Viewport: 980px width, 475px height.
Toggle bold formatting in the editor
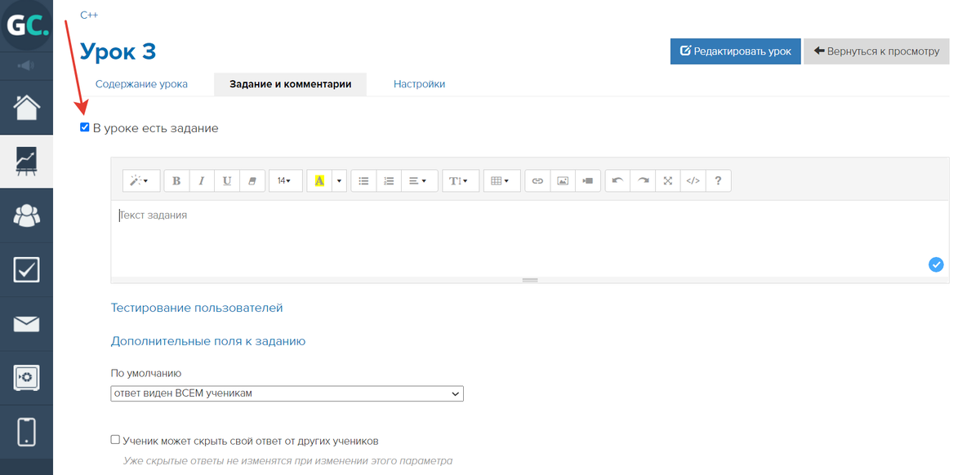(x=176, y=181)
